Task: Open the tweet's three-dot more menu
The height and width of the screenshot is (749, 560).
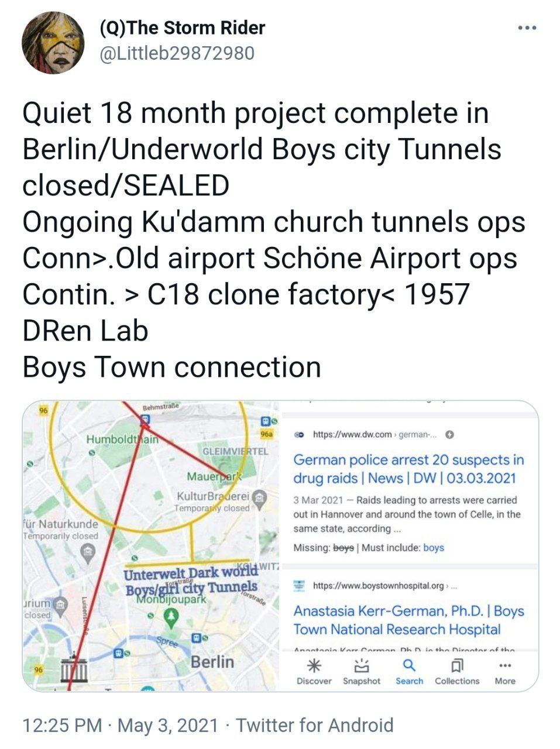Action: [527, 28]
